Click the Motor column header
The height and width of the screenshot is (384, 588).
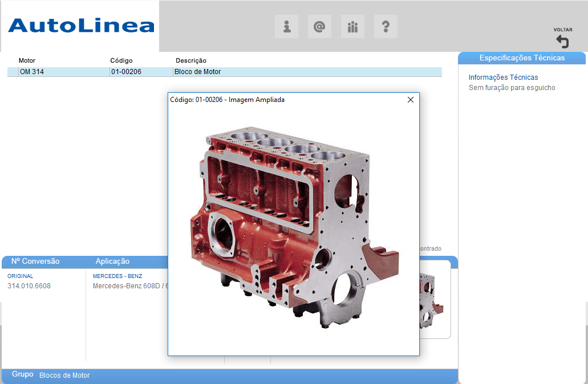(x=27, y=60)
